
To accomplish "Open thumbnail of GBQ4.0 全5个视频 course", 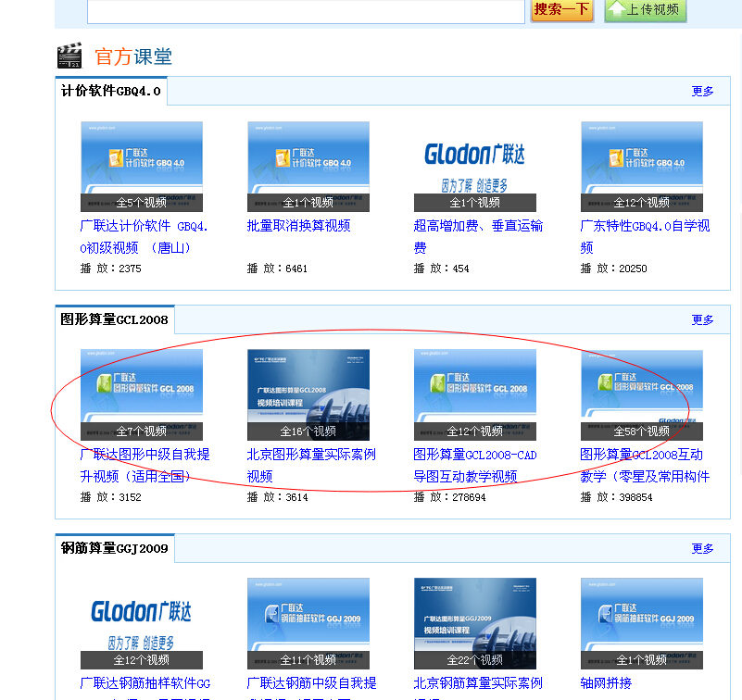I will point(142,167).
